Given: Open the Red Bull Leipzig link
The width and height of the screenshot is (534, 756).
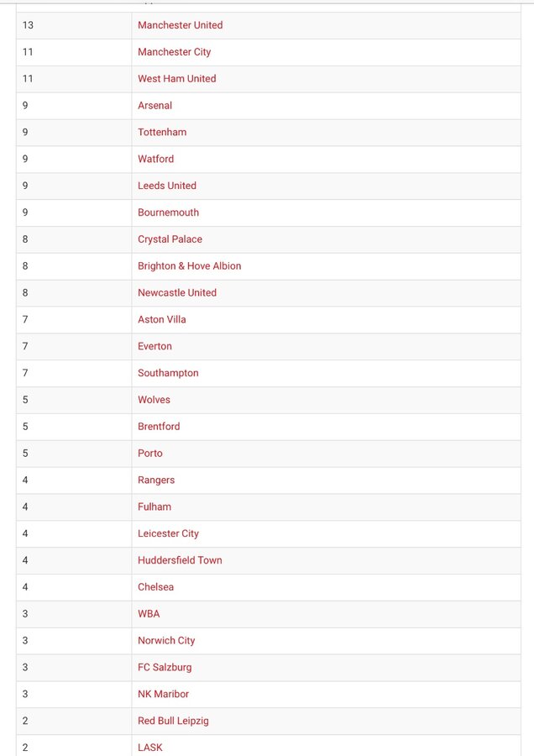Looking at the screenshot, I should (173, 721).
